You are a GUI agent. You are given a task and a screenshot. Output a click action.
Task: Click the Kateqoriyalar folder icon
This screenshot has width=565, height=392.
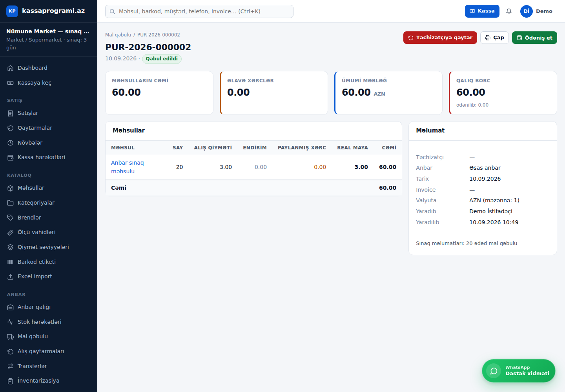11,203
